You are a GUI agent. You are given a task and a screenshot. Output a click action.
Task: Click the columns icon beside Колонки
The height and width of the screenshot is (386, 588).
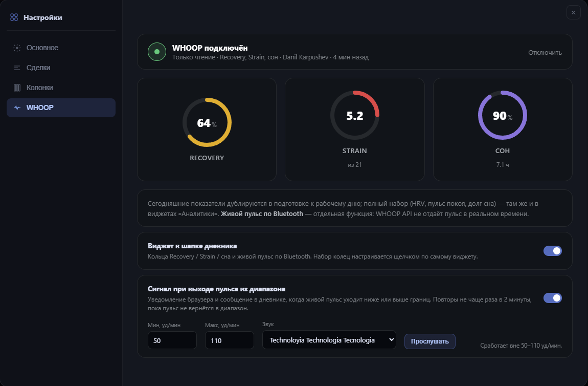(17, 88)
